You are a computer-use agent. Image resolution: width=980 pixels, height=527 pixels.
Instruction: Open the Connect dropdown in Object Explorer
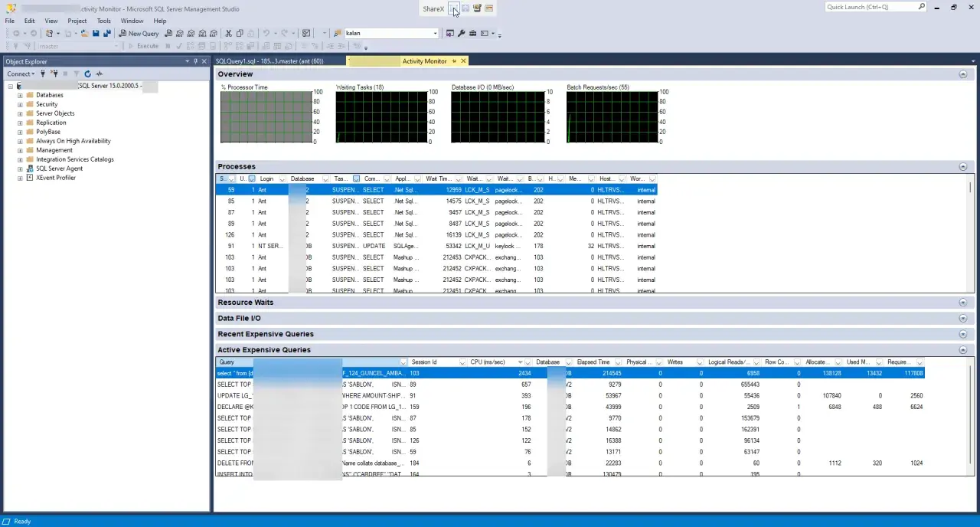tap(21, 74)
